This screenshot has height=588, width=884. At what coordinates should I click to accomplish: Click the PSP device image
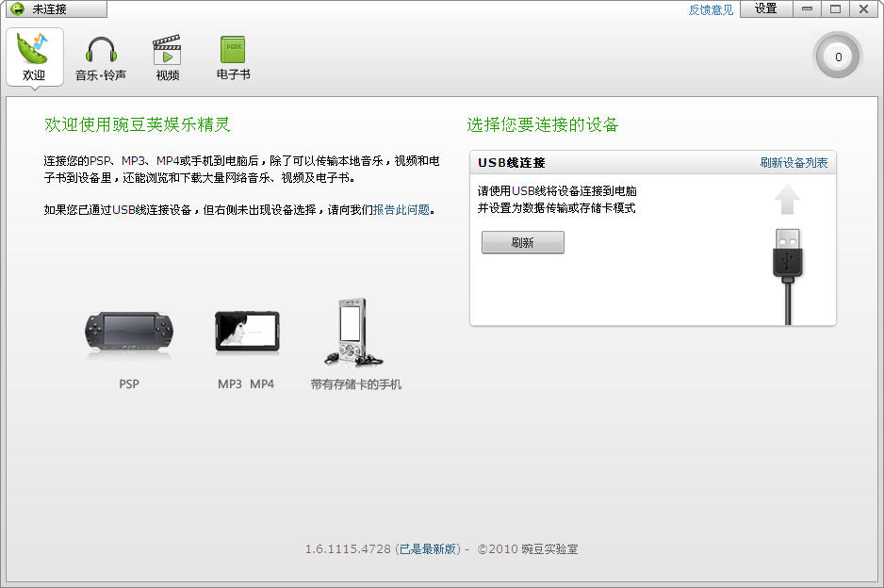coord(129,334)
